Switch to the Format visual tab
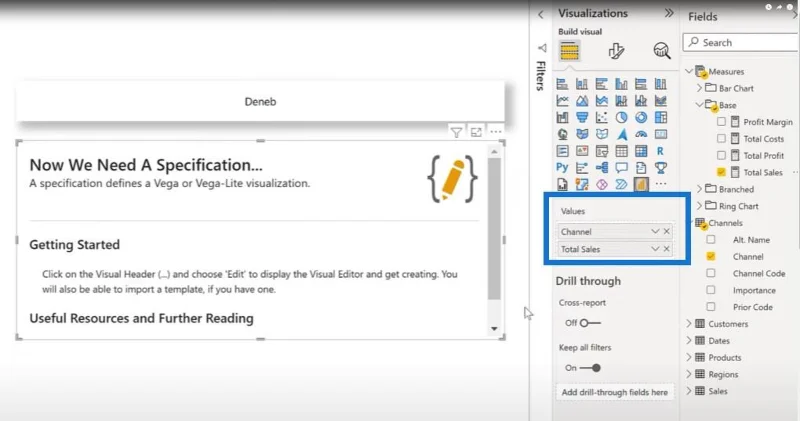Viewport: 800px width, 421px height. (x=616, y=51)
